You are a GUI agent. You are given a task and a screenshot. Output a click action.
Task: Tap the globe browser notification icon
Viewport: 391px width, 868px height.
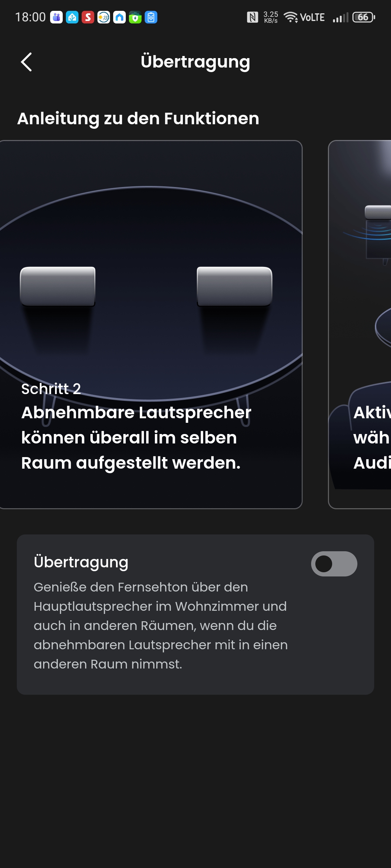[104, 17]
